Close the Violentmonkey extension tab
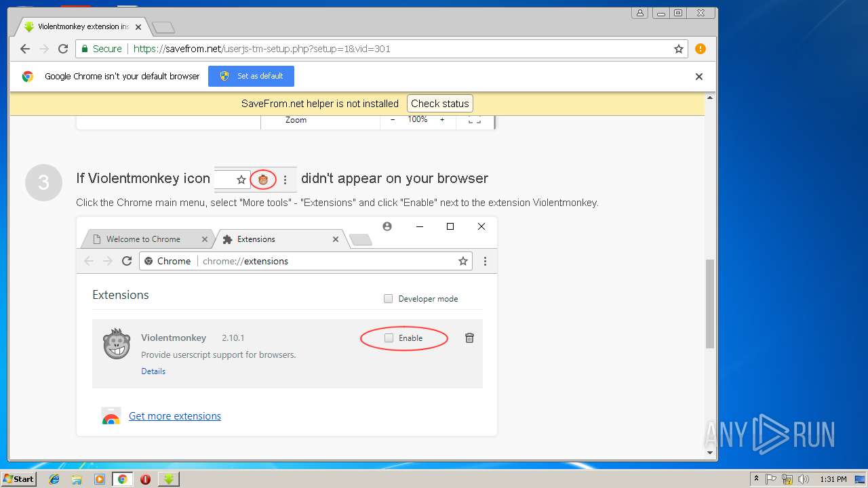868x488 pixels. click(x=138, y=27)
